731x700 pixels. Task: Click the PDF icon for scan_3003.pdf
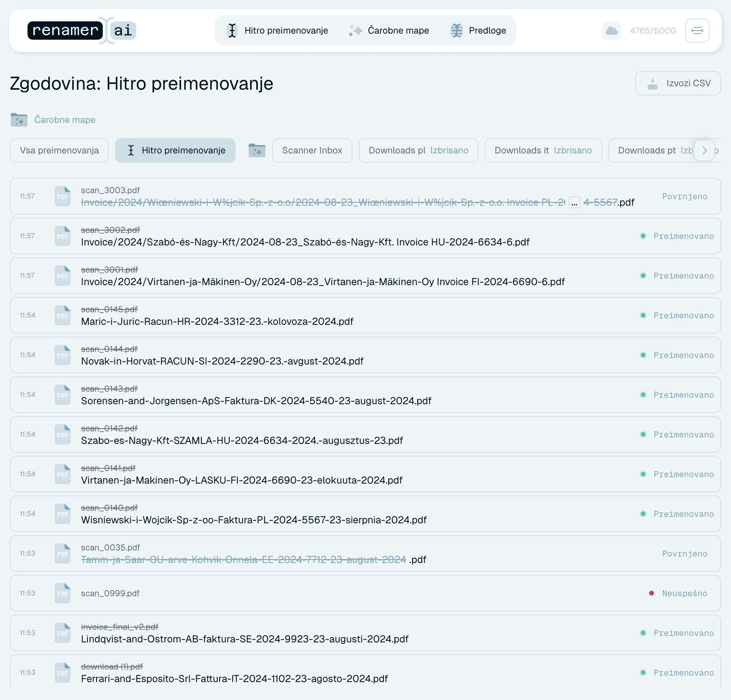click(x=63, y=196)
